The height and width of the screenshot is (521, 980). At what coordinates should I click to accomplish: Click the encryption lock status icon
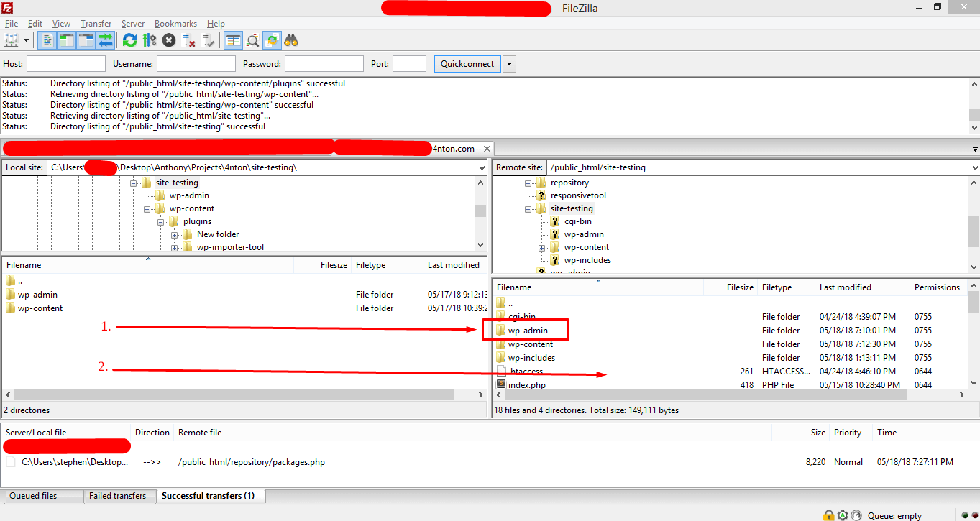click(829, 515)
